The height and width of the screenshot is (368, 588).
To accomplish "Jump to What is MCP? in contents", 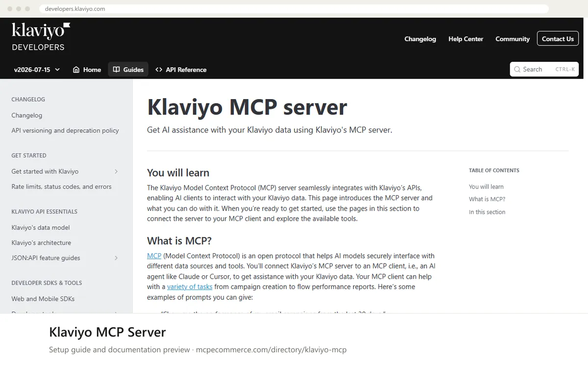I will (x=487, y=199).
